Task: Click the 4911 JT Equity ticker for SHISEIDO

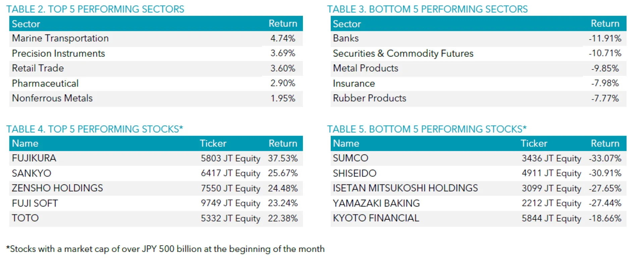Action: [551, 173]
